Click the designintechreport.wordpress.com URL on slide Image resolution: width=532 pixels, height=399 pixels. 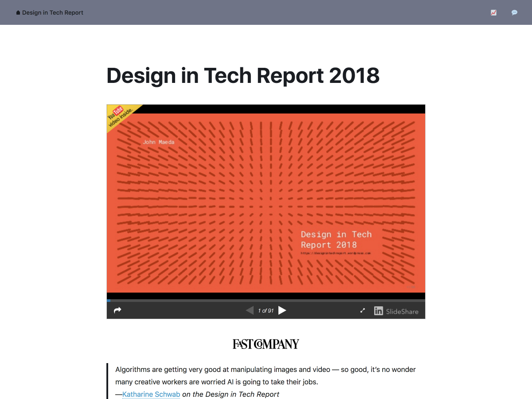point(336,253)
